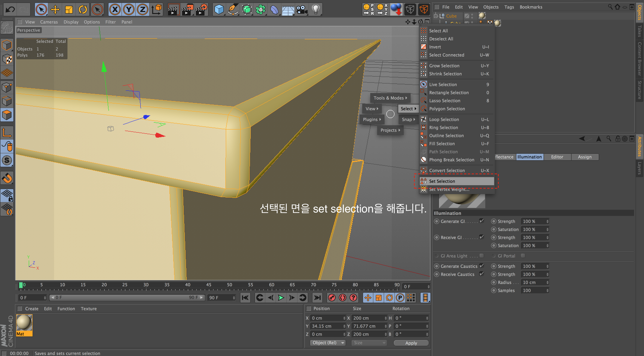Toggle Snap S icon in sidebar

click(7, 160)
